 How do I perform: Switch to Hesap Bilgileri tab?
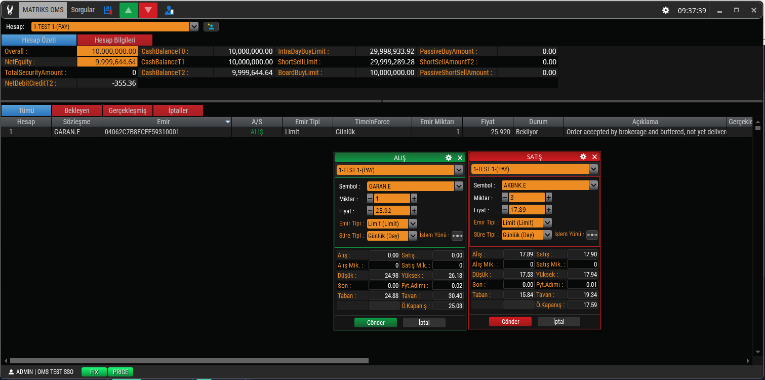coord(115,40)
